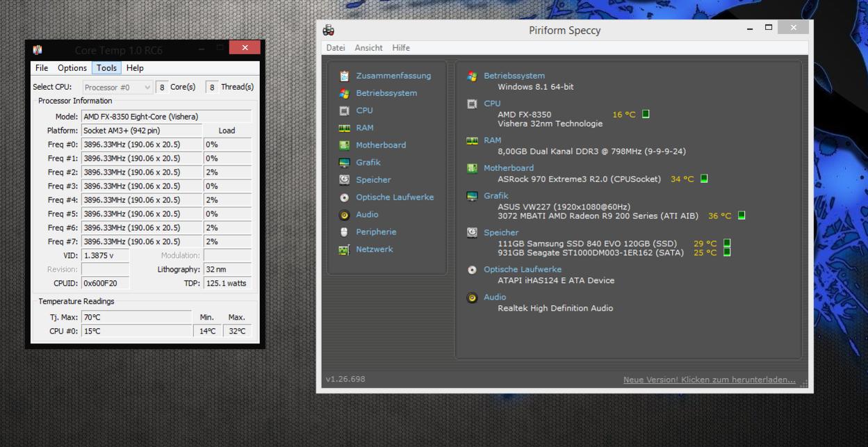This screenshot has width=868, height=447.
Task: Click the Motherboard icon in Speccy sidebar
Action: pyautogui.click(x=344, y=145)
